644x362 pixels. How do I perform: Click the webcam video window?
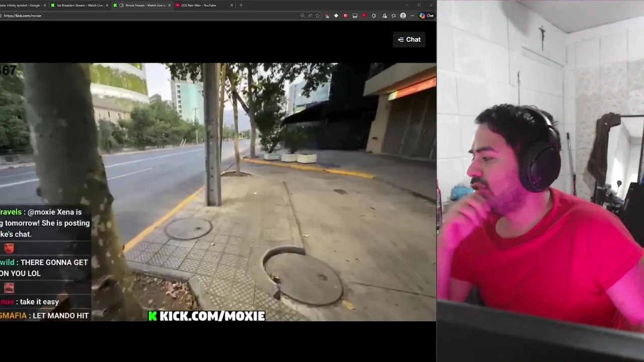pyautogui.click(x=540, y=181)
